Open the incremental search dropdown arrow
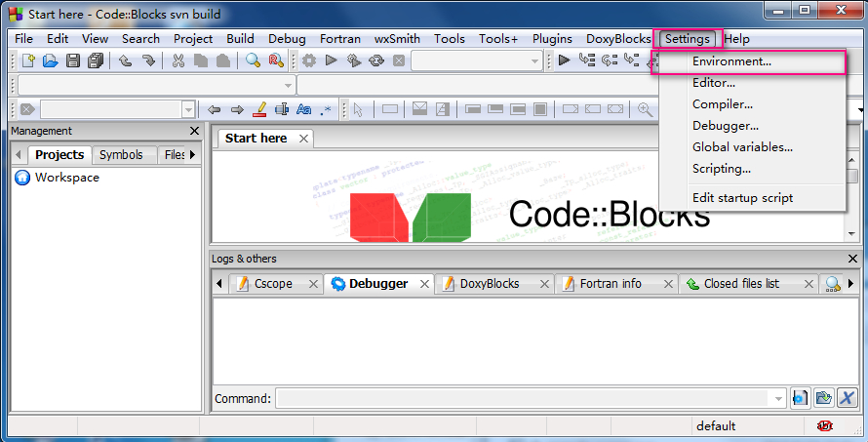 pyautogui.click(x=188, y=109)
